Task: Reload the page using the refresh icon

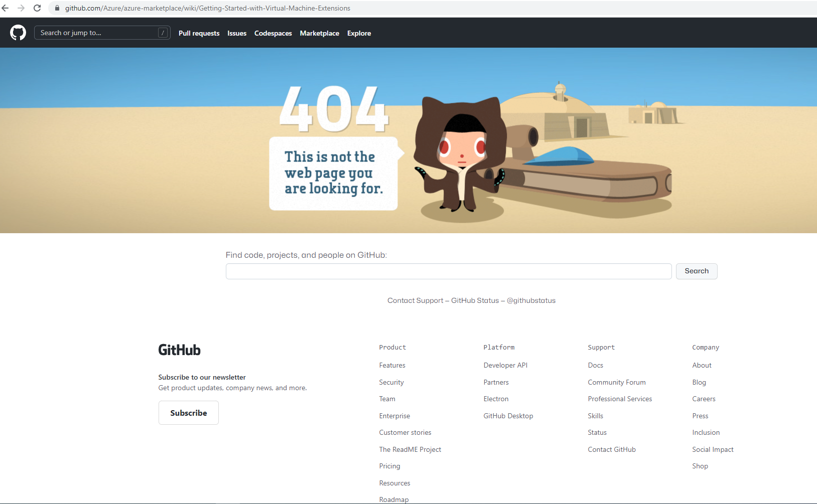Action: point(37,8)
